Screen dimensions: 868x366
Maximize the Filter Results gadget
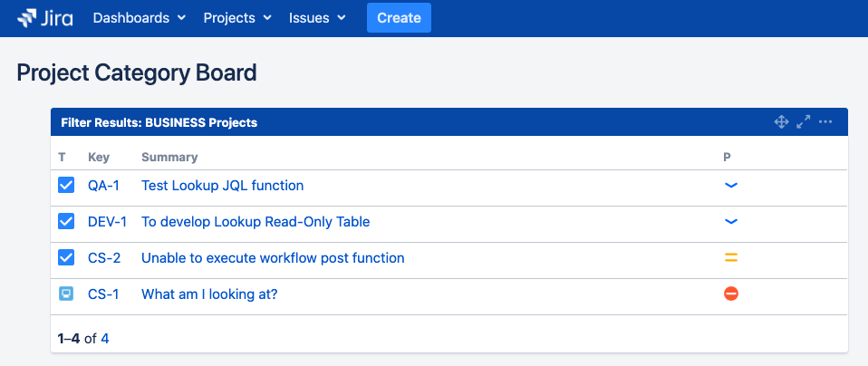pyautogui.click(x=804, y=122)
